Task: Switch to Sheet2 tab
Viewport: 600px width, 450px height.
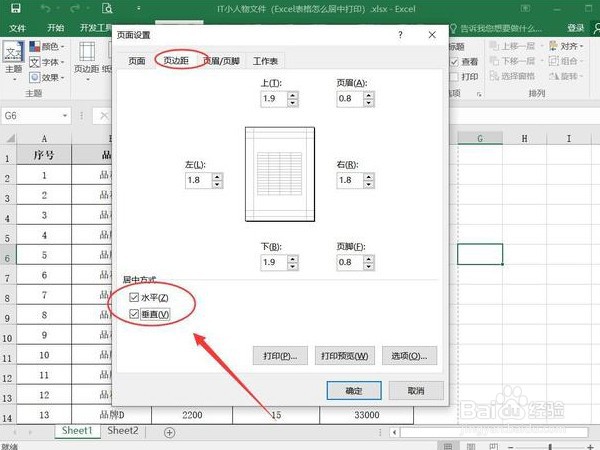Action: pos(122,430)
